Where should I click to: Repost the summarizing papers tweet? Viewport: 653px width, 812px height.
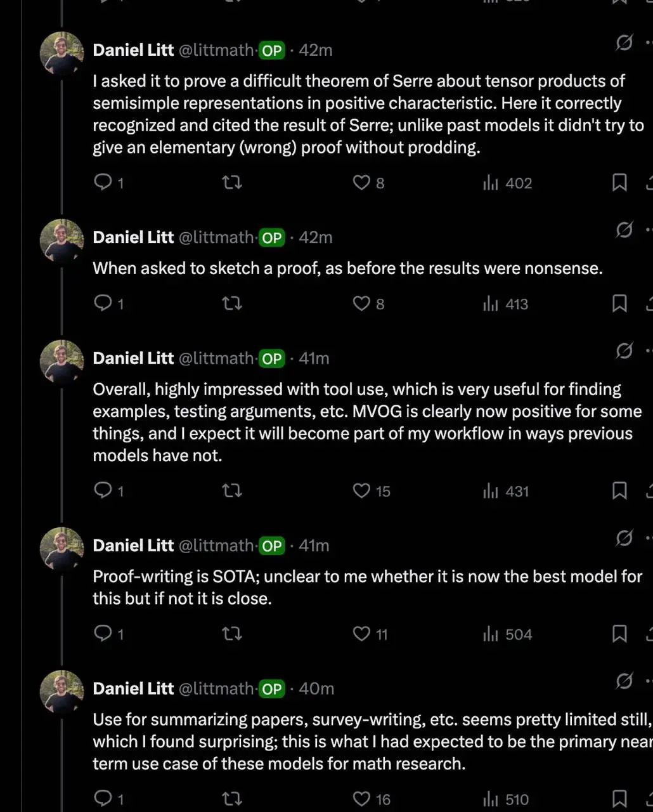[x=232, y=799]
